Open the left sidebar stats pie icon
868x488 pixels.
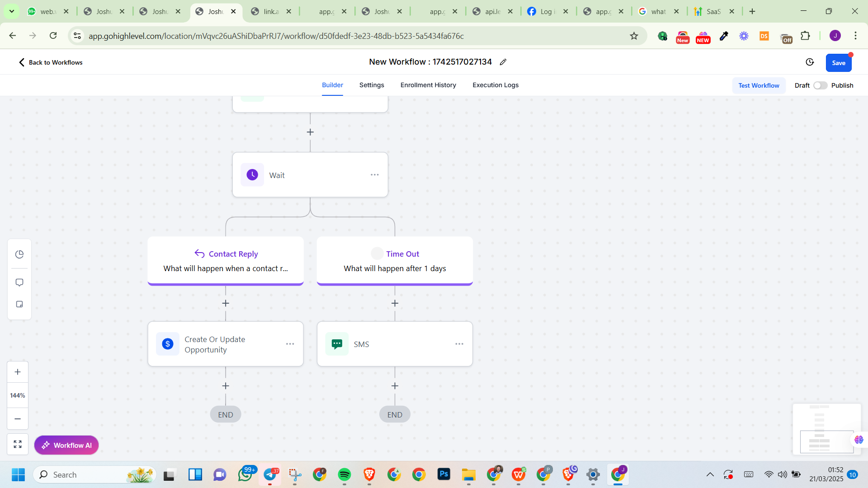click(19, 254)
